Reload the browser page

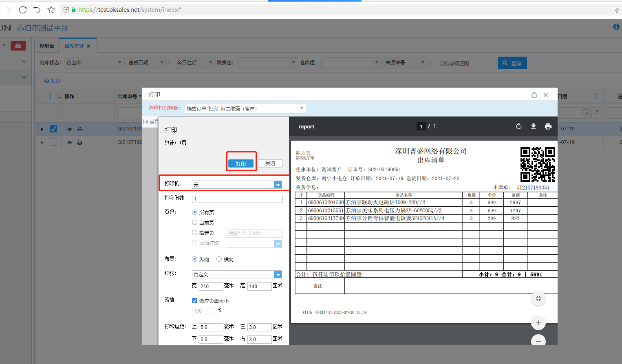click(23, 10)
